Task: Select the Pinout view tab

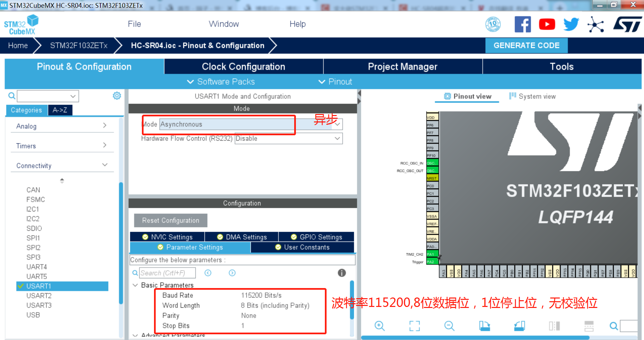Action: (467, 96)
